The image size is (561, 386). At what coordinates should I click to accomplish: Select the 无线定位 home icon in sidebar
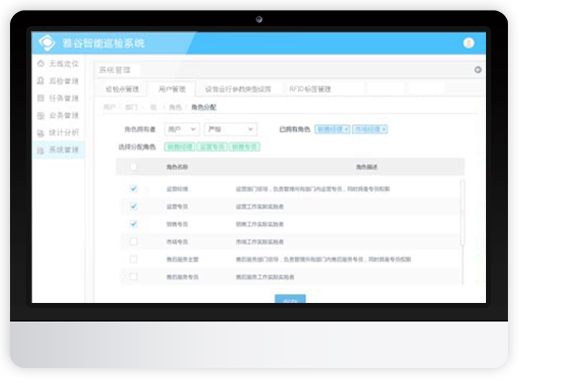41,63
